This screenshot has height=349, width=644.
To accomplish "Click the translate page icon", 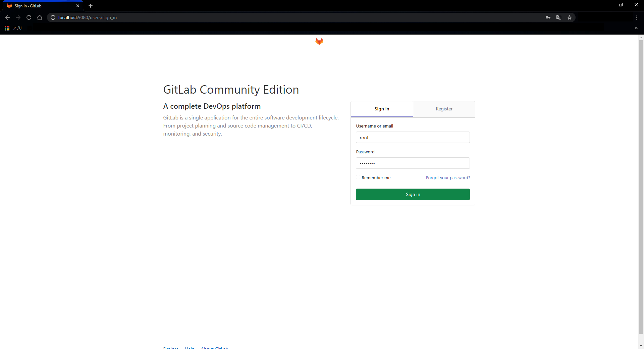I will tap(559, 17).
